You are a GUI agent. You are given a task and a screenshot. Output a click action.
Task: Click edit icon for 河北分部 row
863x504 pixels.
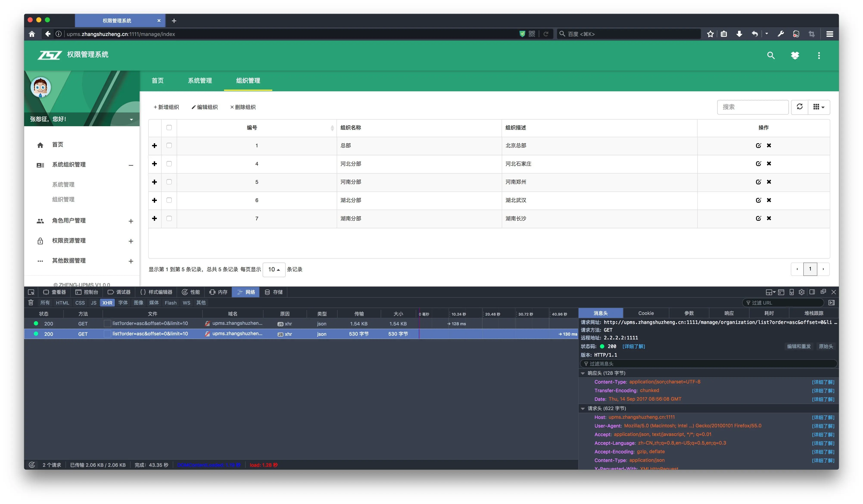click(758, 164)
